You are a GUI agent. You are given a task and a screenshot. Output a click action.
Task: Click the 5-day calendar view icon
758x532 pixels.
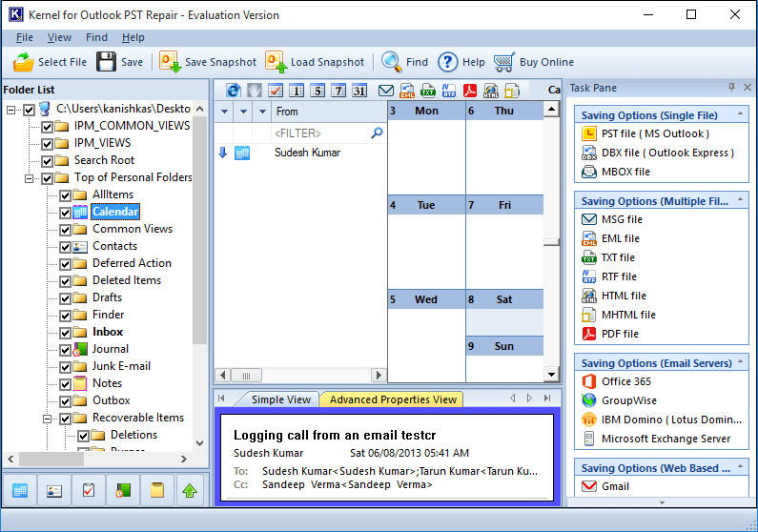coord(318,91)
